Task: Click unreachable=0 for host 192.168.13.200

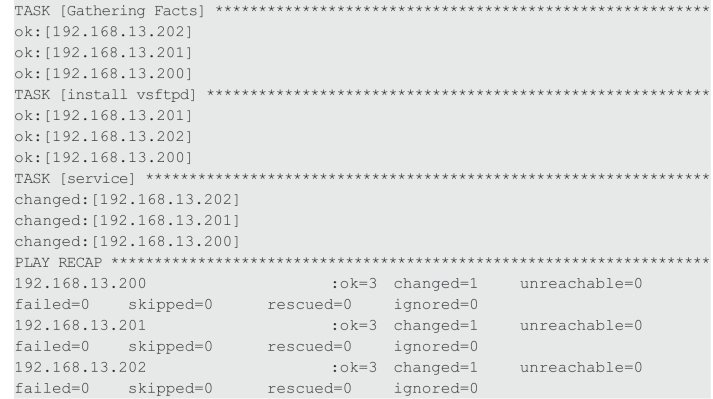Action: pos(581,283)
